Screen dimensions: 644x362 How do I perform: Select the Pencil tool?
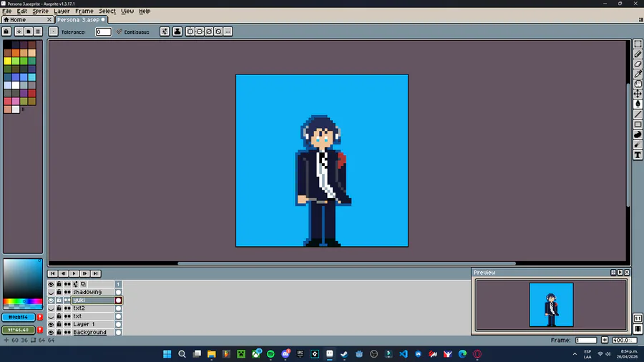point(638,54)
